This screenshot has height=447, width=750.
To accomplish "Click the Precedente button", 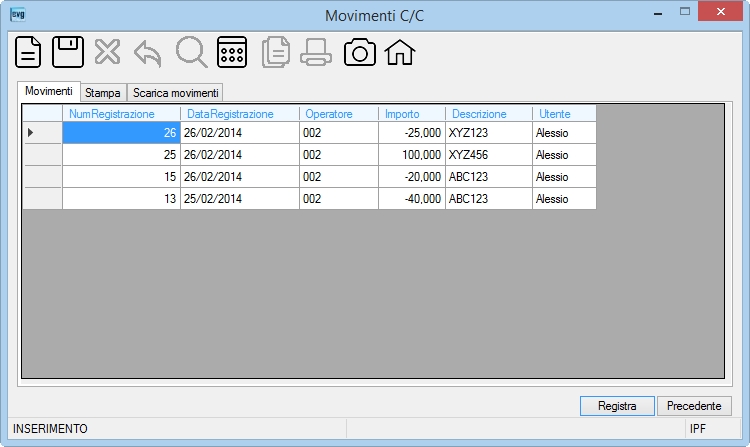I will click(694, 406).
